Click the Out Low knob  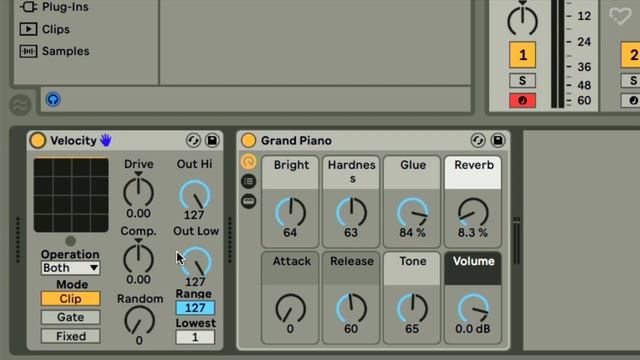click(196, 262)
